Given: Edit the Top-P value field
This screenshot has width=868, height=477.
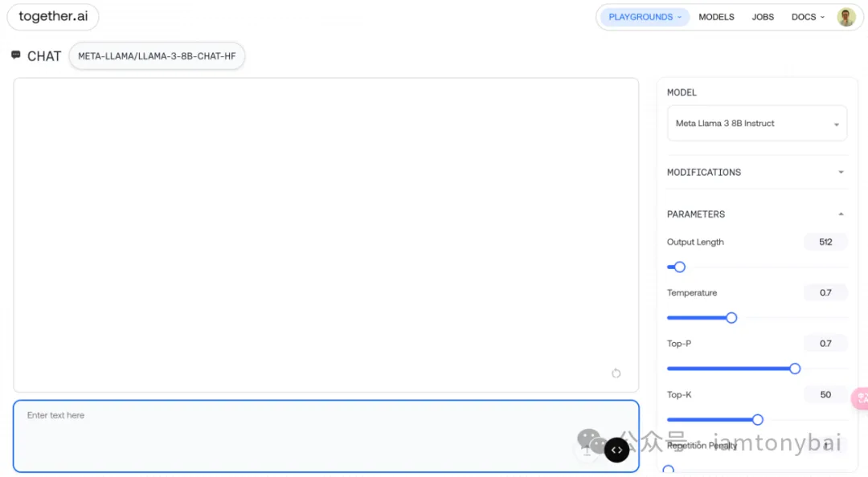Looking at the screenshot, I should coord(825,344).
